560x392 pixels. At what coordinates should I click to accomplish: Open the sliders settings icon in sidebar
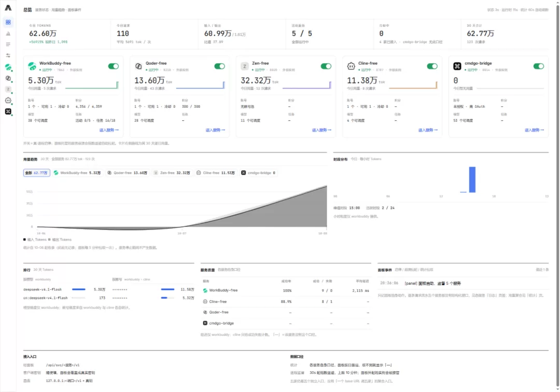point(8,55)
